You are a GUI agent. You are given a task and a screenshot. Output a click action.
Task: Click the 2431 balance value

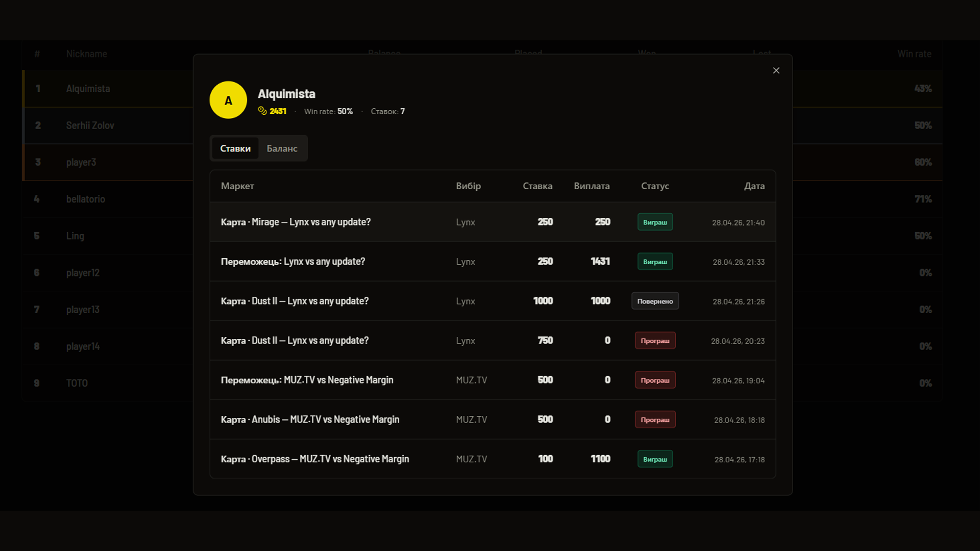click(x=278, y=111)
